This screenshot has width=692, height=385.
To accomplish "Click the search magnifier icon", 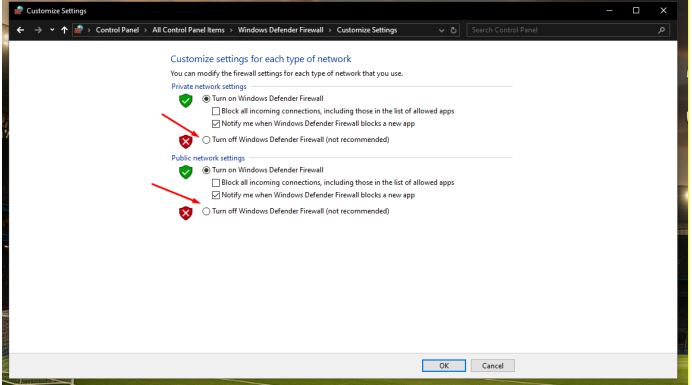I will coord(661,30).
